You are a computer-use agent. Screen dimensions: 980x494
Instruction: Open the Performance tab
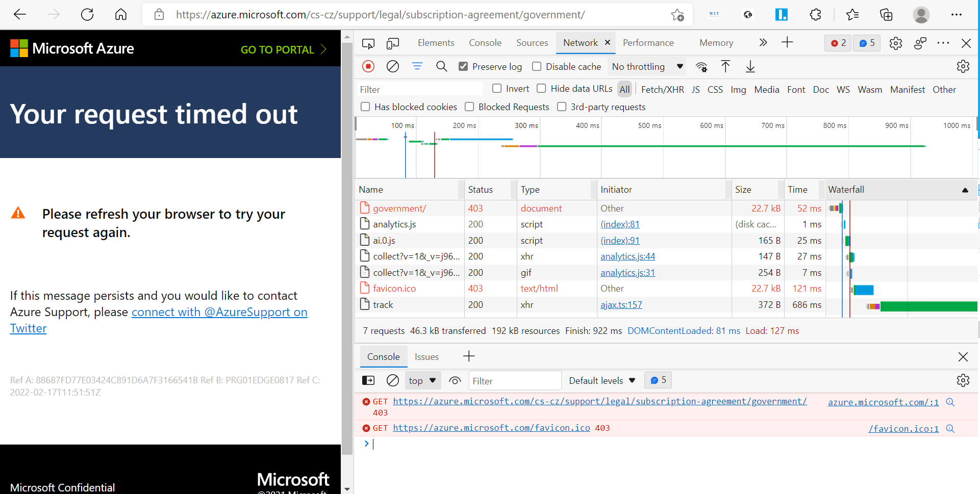click(648, 43)
